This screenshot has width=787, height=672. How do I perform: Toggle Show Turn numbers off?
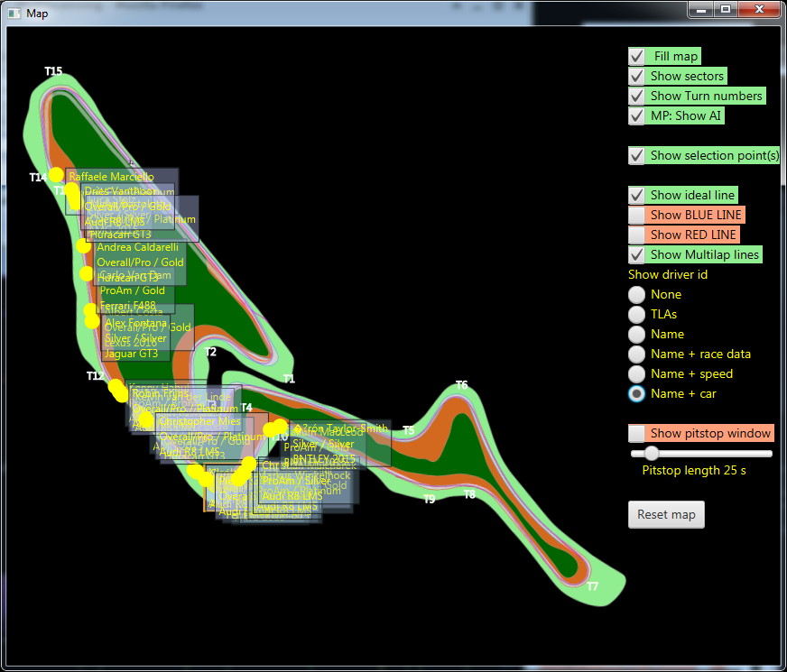(x=636, y=96)
